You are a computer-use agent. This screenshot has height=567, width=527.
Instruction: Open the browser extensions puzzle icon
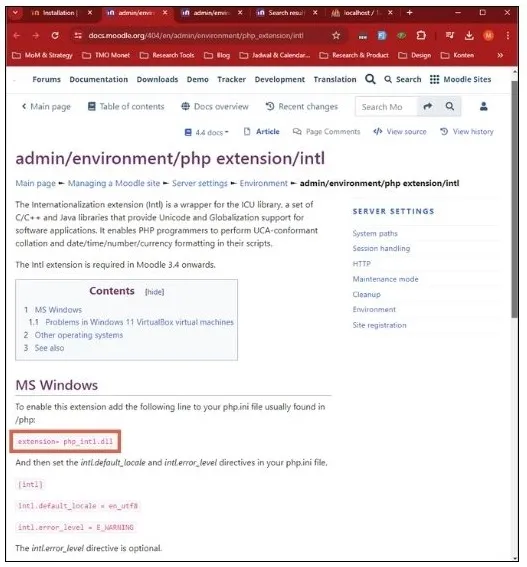pos(421,35)
